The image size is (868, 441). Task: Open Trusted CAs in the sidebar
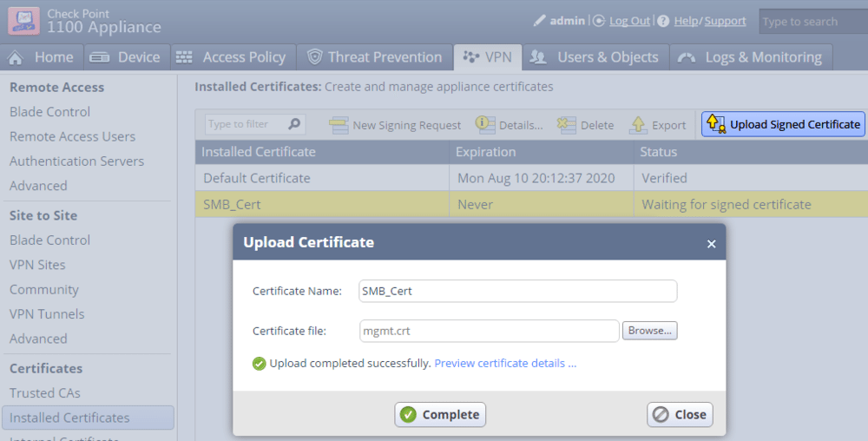click(45, 393)
